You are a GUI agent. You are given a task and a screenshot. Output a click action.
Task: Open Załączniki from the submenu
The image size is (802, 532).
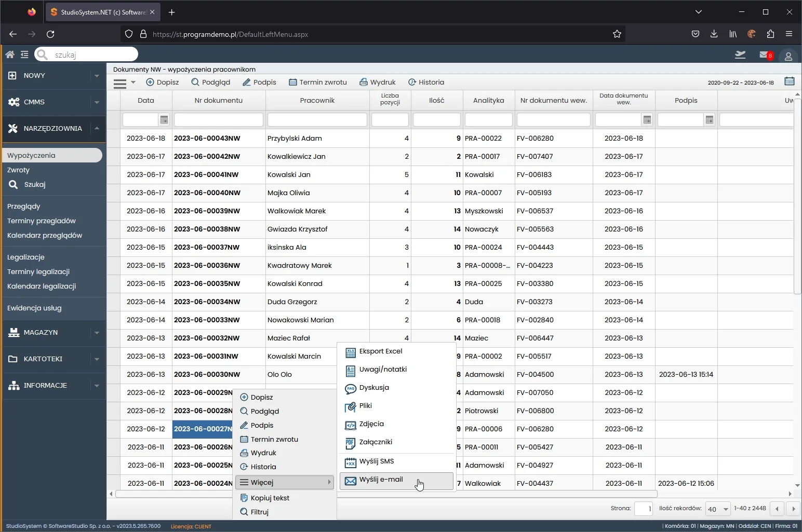pos(376,442)
